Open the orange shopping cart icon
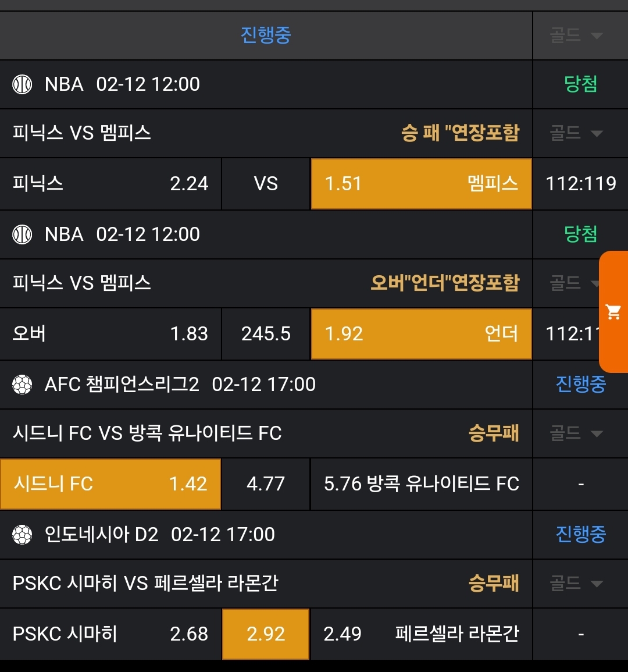The width and height of the screenshot is (628, 672). tap(613, 312)
